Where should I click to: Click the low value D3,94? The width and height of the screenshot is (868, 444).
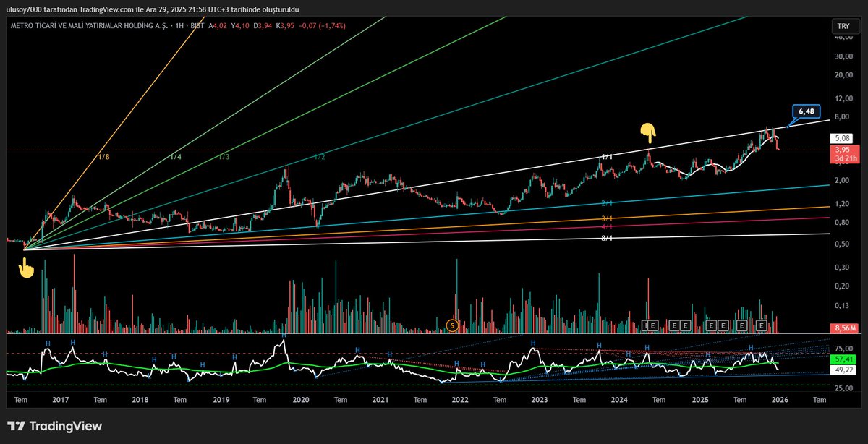(x=263, y=26)
